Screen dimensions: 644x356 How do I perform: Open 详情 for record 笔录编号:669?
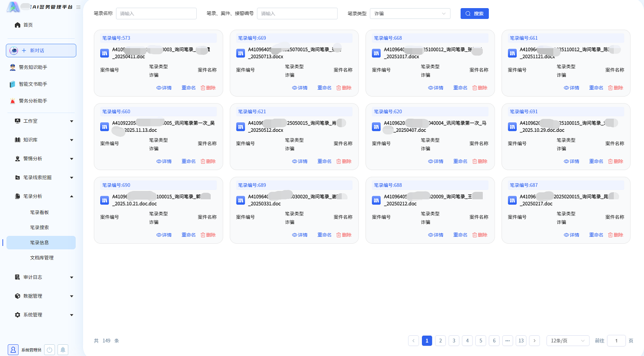(300, 88)
